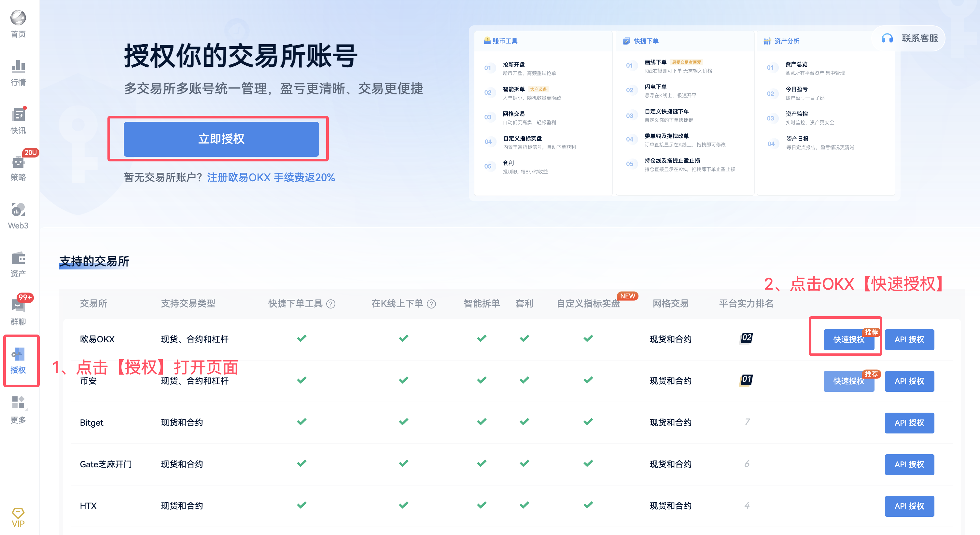Click API 授权 for Gate芝麻开门
This screenshot has width=980, height=535.
click(x=909, y=464)
